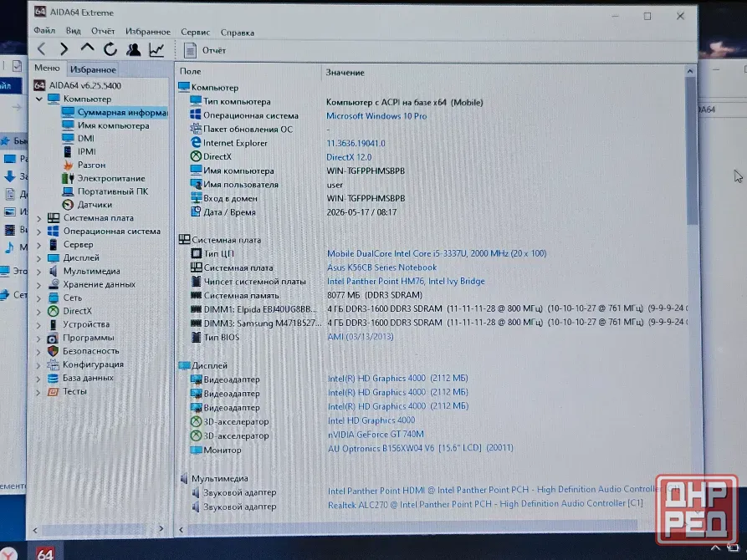The width and height of the screenshot is (747, 560).
Task: Click the Internet Explorer icon in the report
Action: [x=196, y=142]
